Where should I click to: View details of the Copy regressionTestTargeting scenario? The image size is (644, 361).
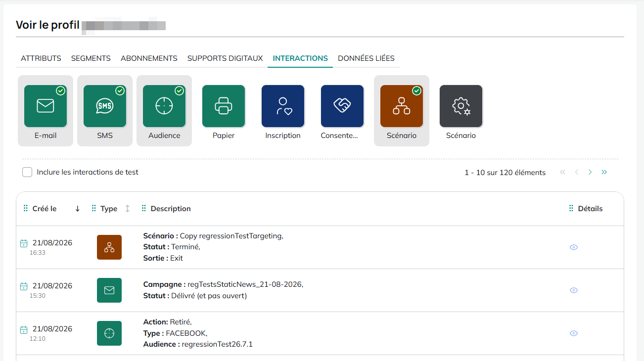coord(574,247)
